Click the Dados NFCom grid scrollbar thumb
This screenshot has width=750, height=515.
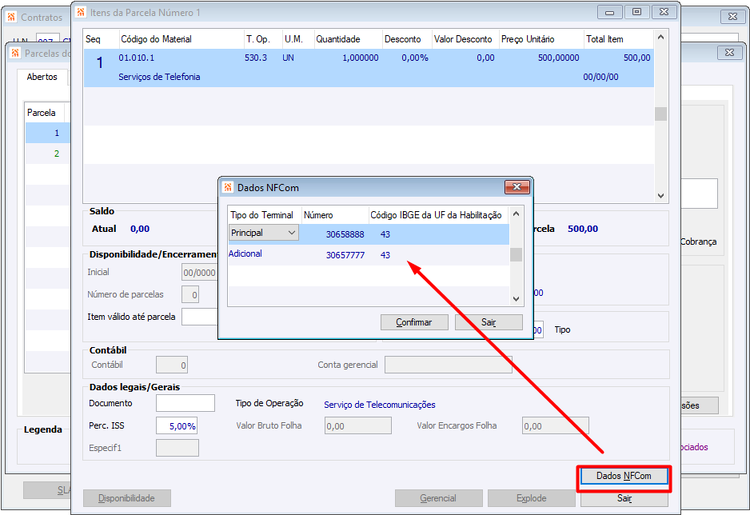[x=516, y=255]
